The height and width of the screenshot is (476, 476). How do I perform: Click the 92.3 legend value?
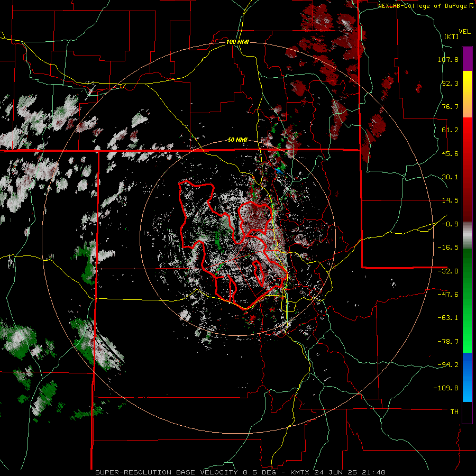click(x=450, y=83)
